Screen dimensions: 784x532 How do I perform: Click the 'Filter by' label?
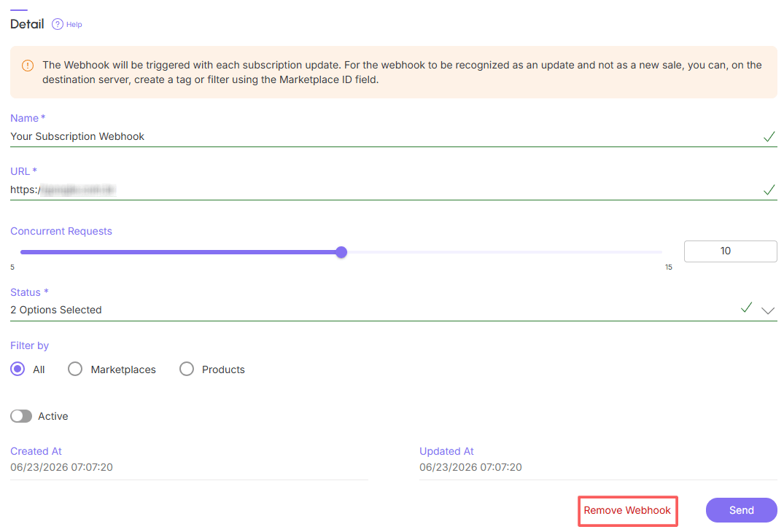coord(29,345)
